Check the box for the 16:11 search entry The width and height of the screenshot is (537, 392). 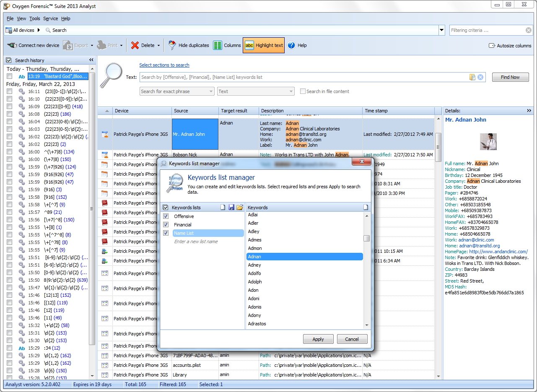9,91
